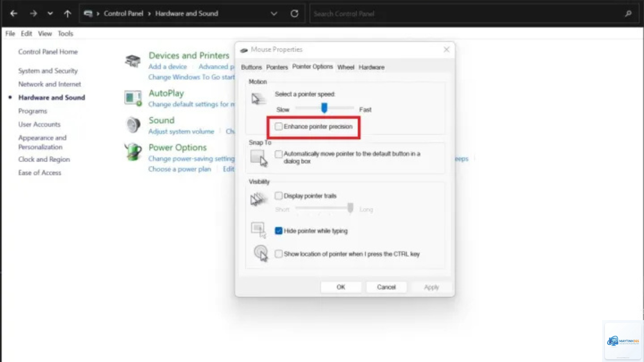
Task: Go to Programs category
Action: pos(33,111)
